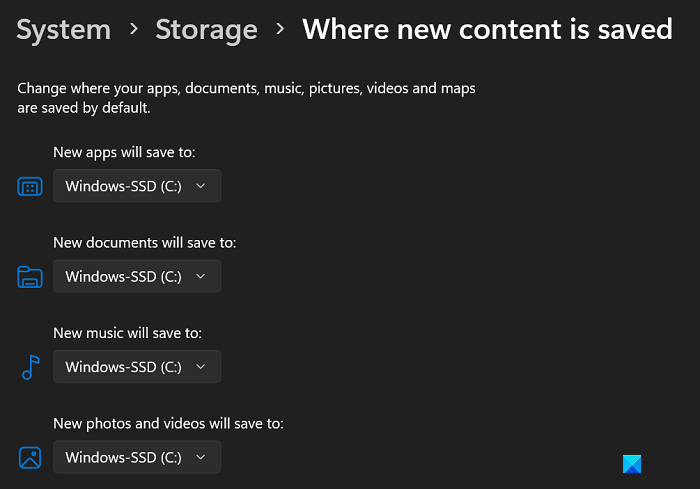The image size is (700, 489).
Task: Click the new apps keyboard icon
Action: pyautogui.click(x=30, y=187)
